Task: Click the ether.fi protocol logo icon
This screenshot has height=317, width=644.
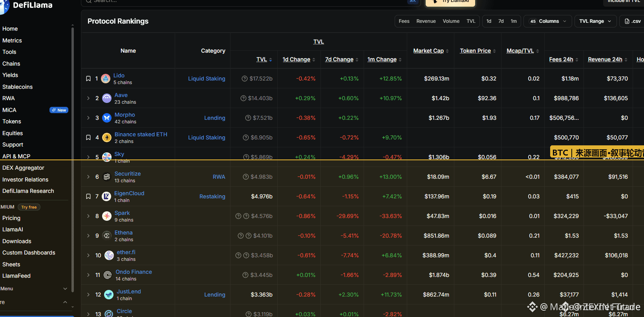Action: (x=109, y=255)
